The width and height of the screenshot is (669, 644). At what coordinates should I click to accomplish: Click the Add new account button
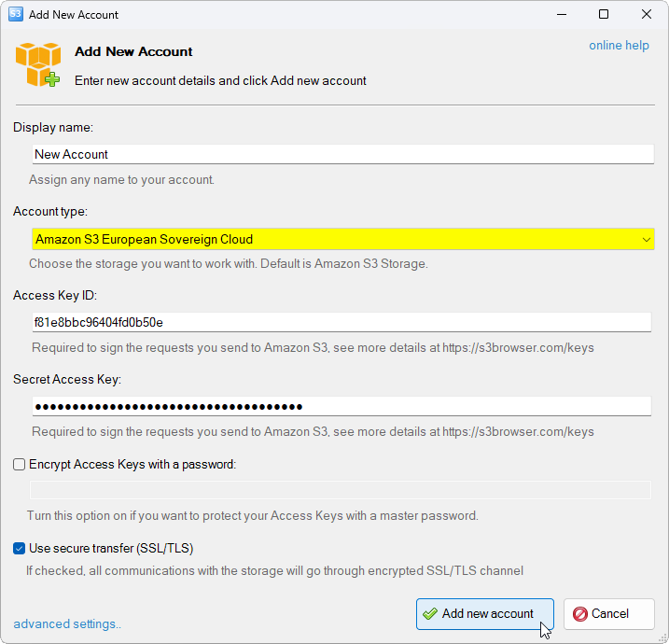tap(485, 614)
